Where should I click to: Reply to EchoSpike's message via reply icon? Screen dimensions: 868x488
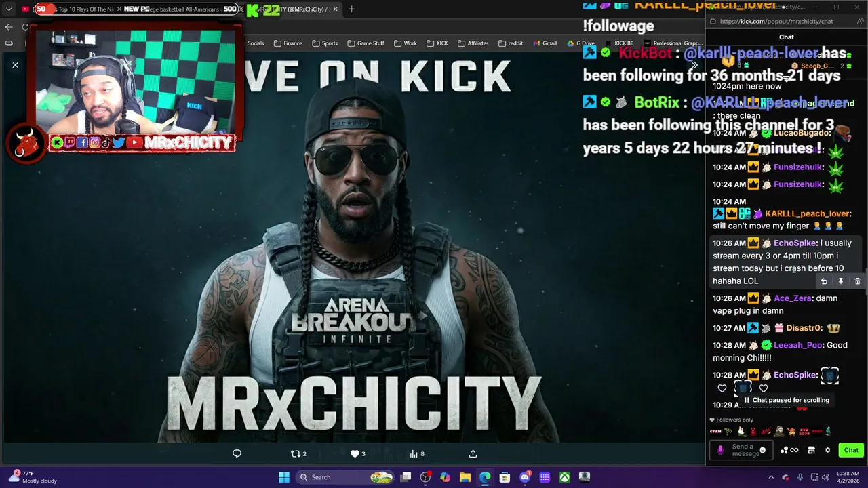point(824,281)
